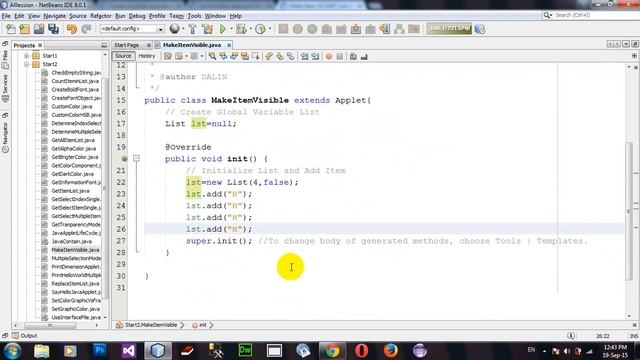Image resolution: width=640 pixels, height=360 pixels.
Task: Select JavaContain.java in project tree
Action: pos(71,241)
